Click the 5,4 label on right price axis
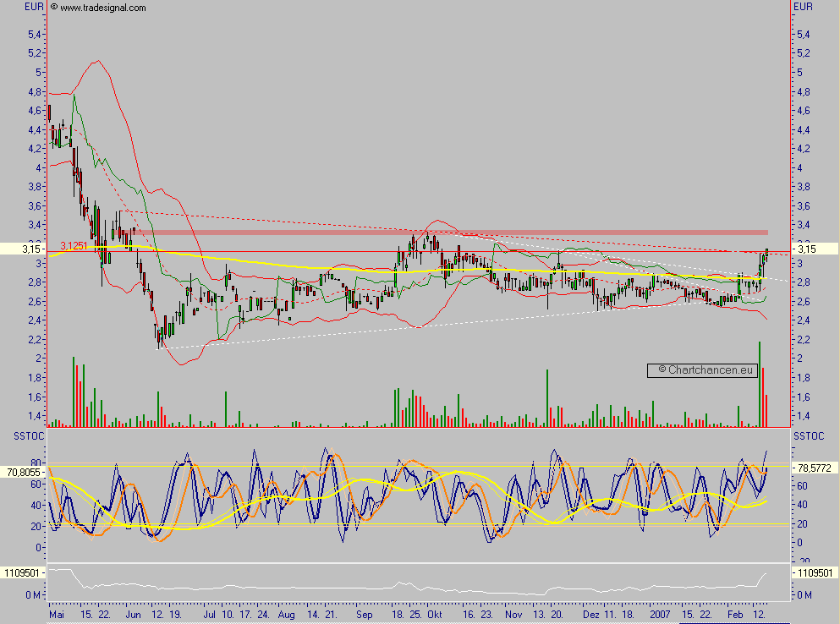 point(804,35)
